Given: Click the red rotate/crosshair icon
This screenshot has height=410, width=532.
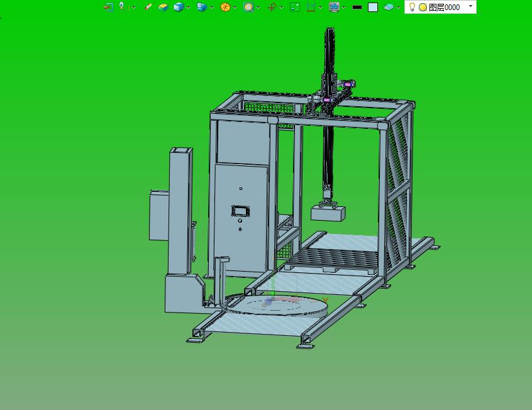Looking at the screenshot, I should (x=272, y=7).
